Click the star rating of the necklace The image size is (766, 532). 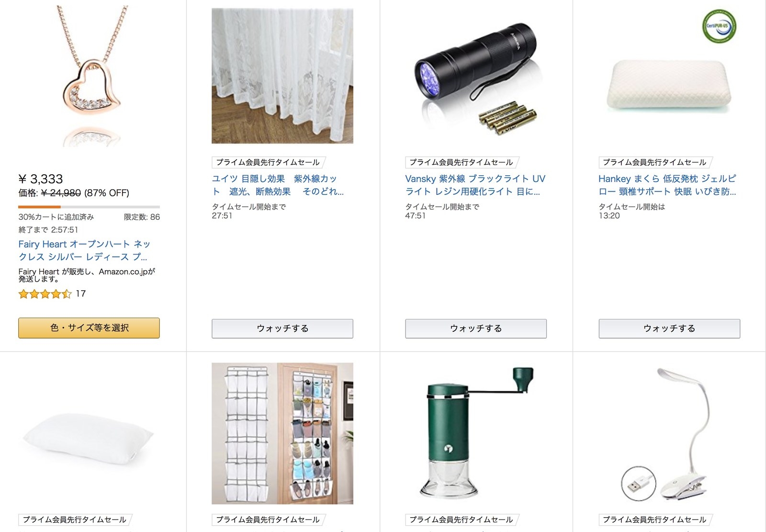(x=45, y=294)
